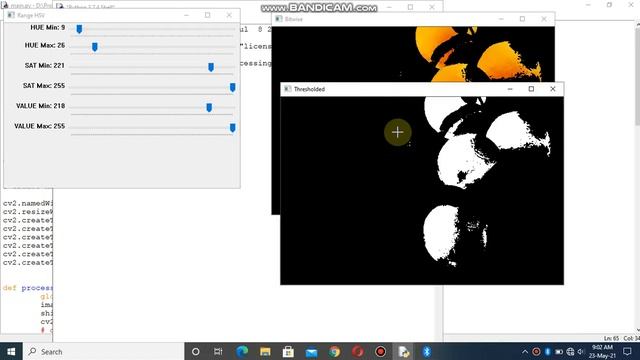The height and width of the screenshot is (360, 640).
Task: Click the taskbar Search box
Action: (104, 351)
